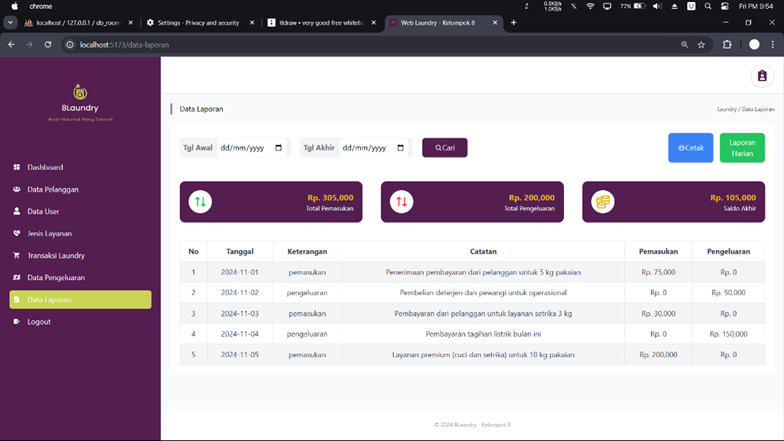Open the Tgl Awal calendar picker
The image size is (784, 441).
point(278,148)
